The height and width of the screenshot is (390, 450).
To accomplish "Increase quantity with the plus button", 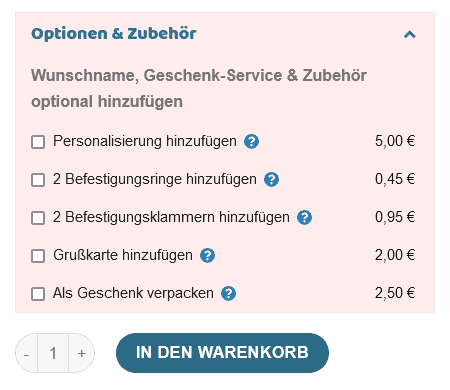I will [x=82, y=353].
